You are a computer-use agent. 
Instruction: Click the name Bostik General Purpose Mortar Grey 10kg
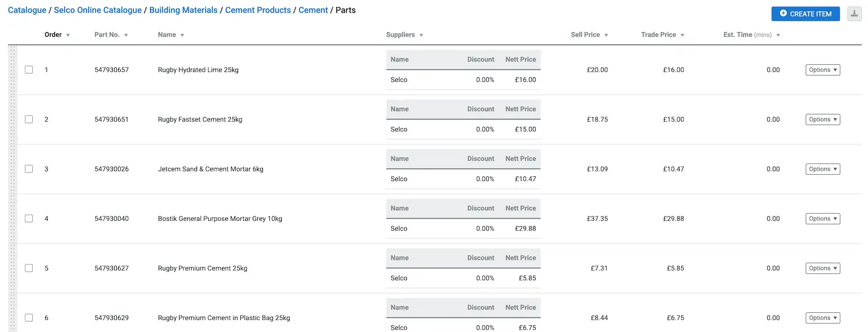pos(220,219)
